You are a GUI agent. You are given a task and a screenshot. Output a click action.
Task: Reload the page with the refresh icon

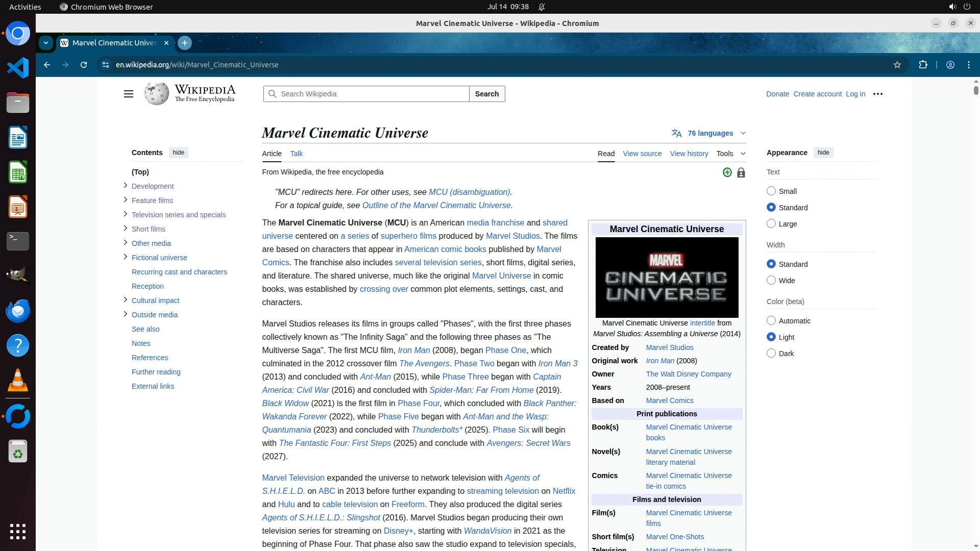pyautogui.click(x=84, y=65)
